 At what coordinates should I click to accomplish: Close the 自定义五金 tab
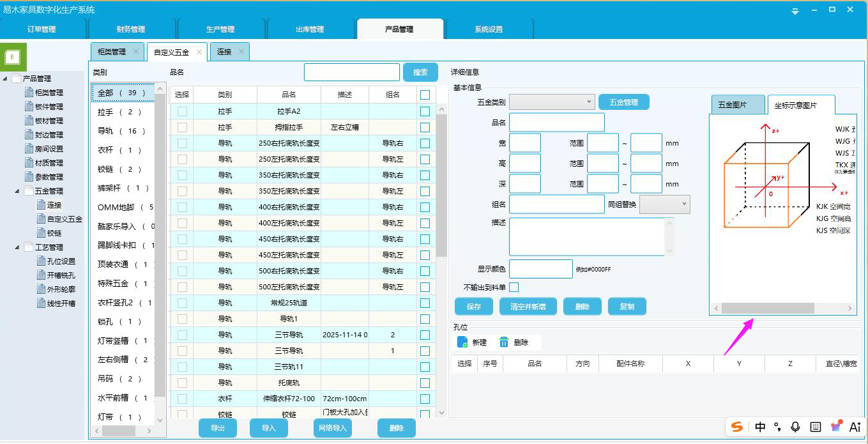(x=199, y=52)
